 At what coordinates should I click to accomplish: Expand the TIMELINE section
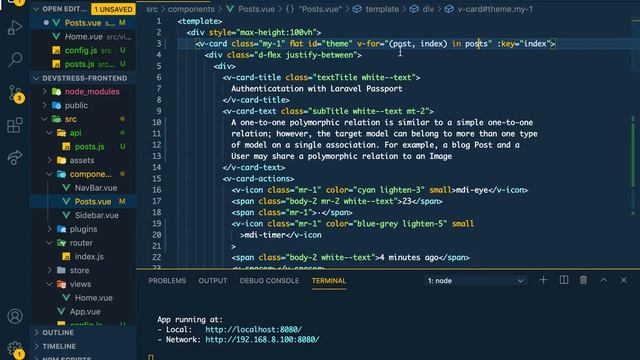[83, 346]
